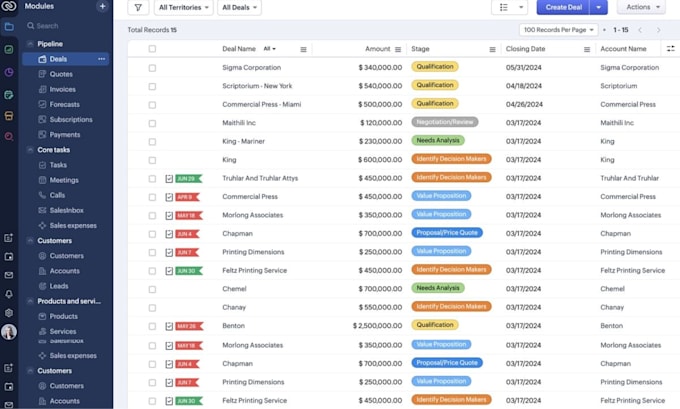Open the King - Mariner deal
The image size is (680, 409).
pos(243,141)
